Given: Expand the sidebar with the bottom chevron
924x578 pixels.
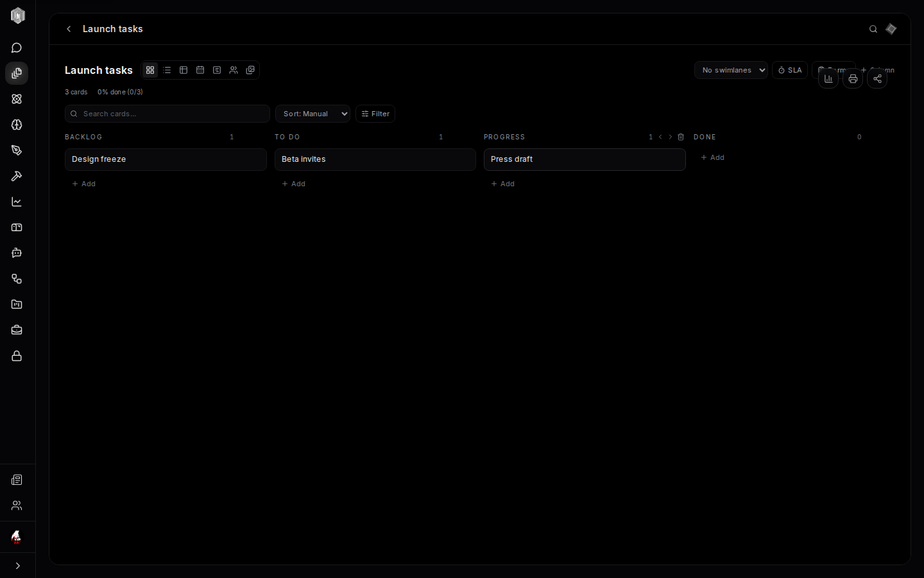Looking at the screenshot, I should 17,566.
